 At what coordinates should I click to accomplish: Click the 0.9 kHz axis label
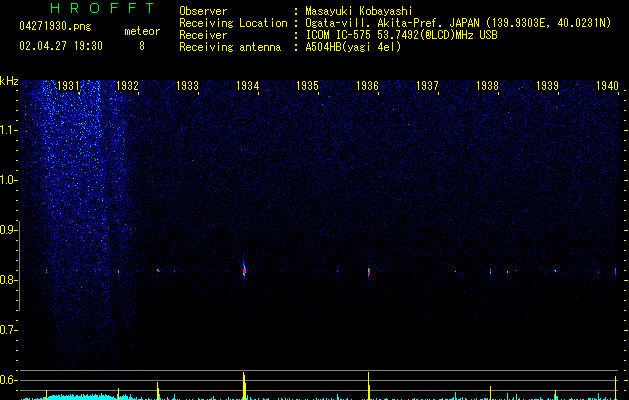(x=8, y=230)
